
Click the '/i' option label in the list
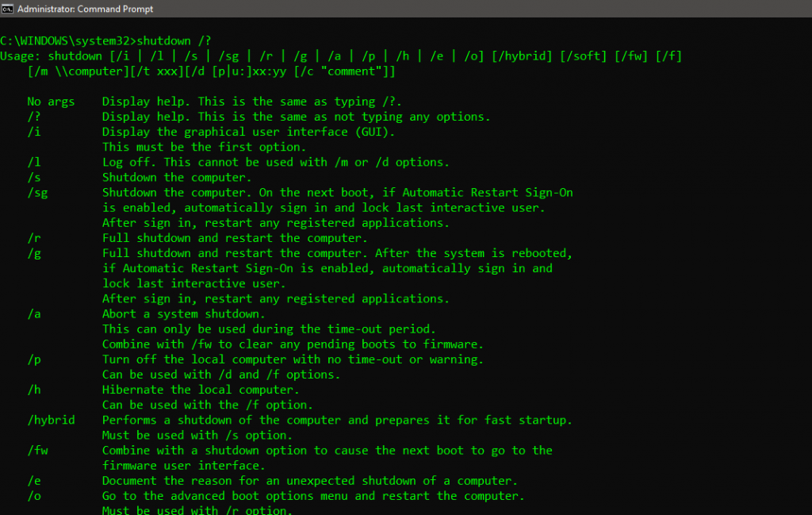coord(33,132)
